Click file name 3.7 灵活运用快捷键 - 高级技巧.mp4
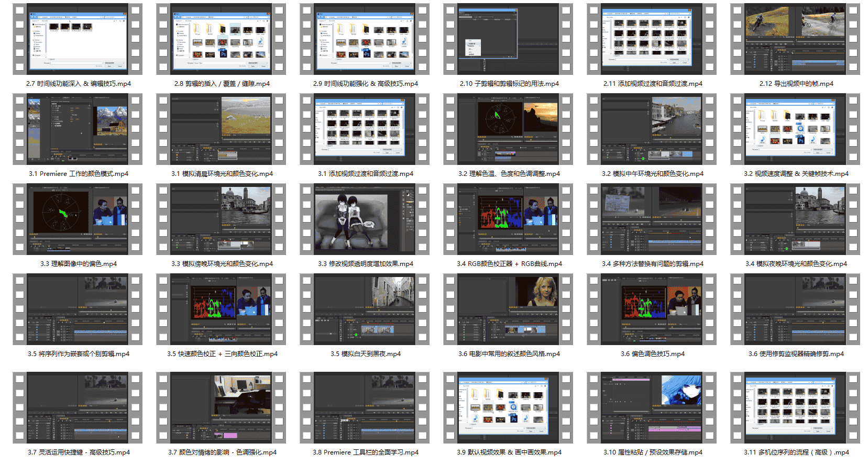The width and height of the screenshot is (868, 465). (x=79, y=452)
